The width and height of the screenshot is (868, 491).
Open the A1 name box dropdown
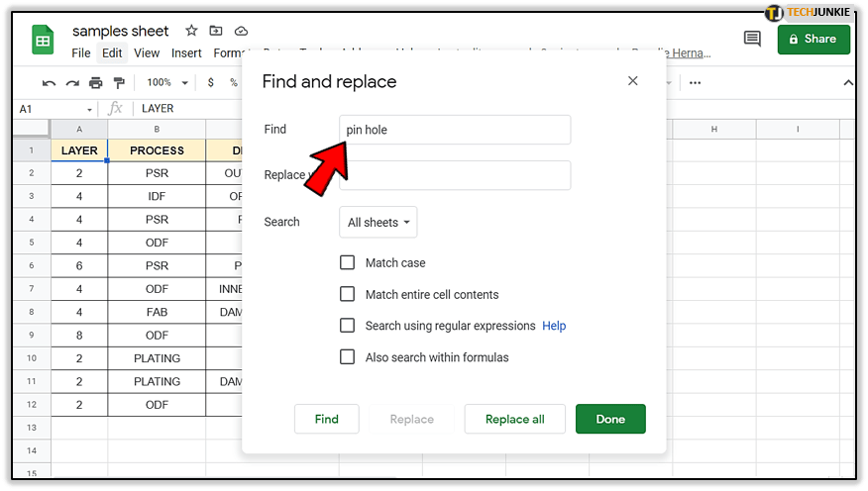tap(89, 109)
